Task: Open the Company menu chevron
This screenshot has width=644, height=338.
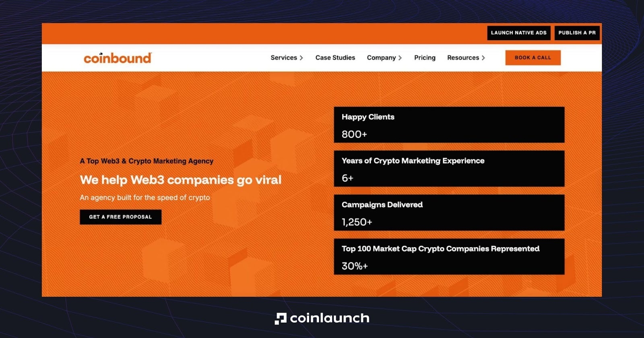Action: (x=400, y=58)
